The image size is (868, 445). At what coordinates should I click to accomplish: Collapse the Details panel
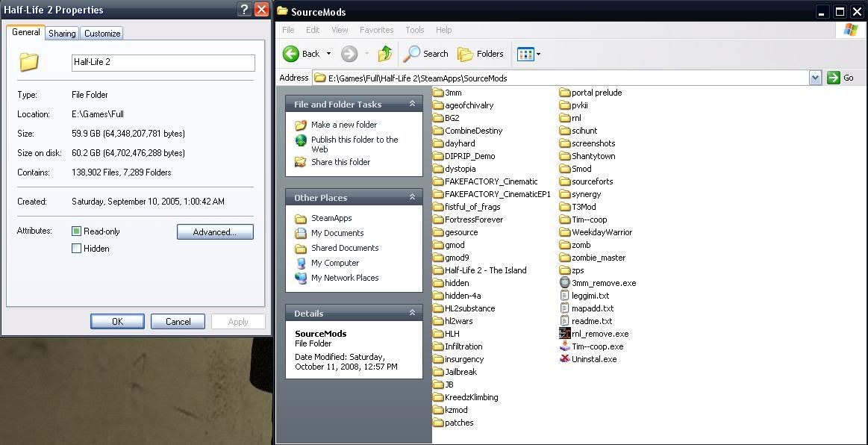tap(412, 313)
